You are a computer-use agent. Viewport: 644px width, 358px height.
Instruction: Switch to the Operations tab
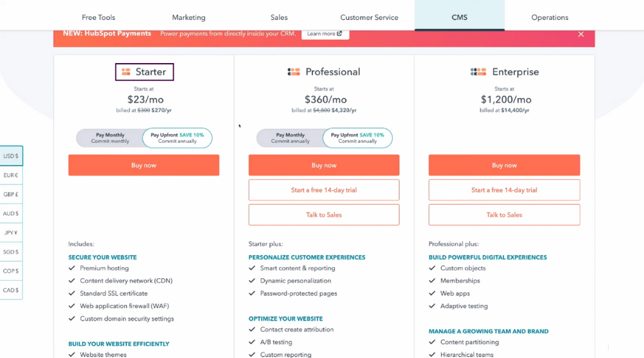(x=549, y=17)
